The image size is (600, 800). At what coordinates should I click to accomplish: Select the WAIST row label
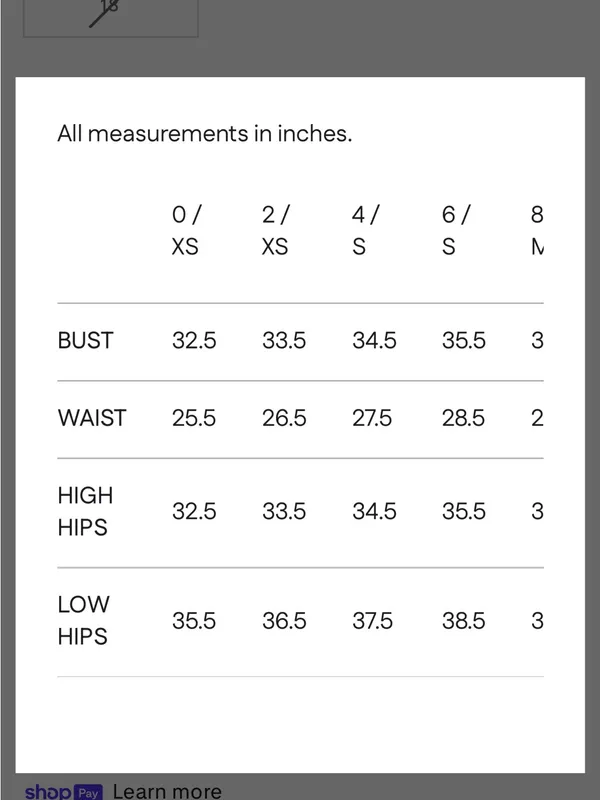coord(92,418)
